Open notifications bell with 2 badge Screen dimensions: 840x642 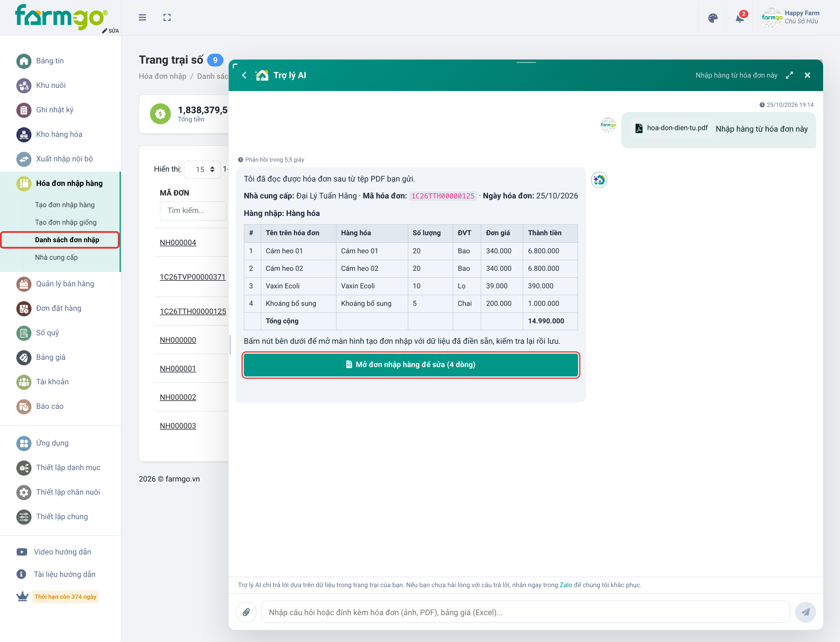[740, 18]
